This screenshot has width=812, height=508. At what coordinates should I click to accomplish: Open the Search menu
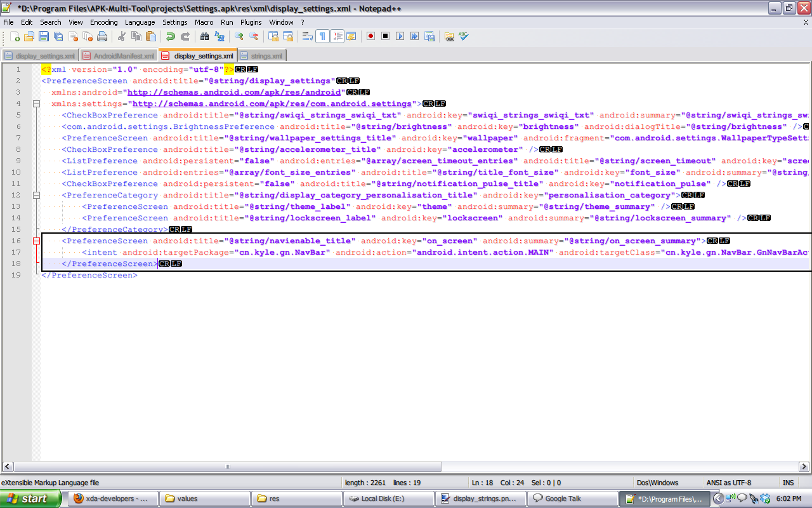click(51, 22)
